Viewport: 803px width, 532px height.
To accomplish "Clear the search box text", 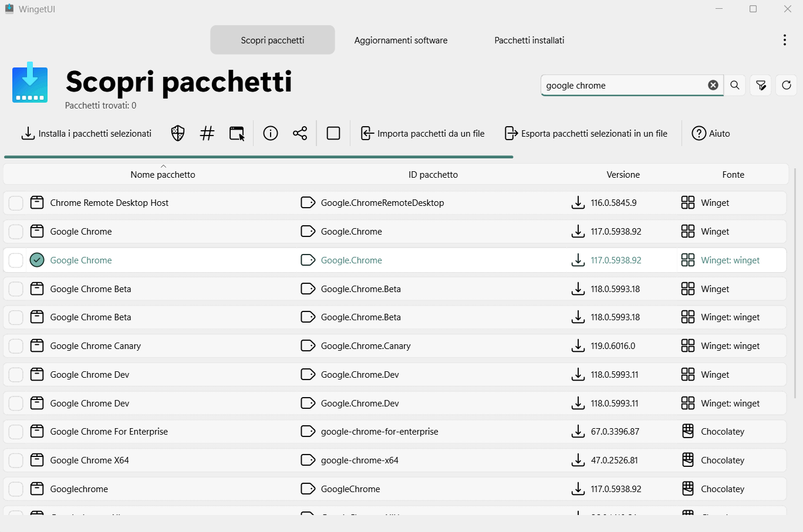I will (x=713, y=85).
